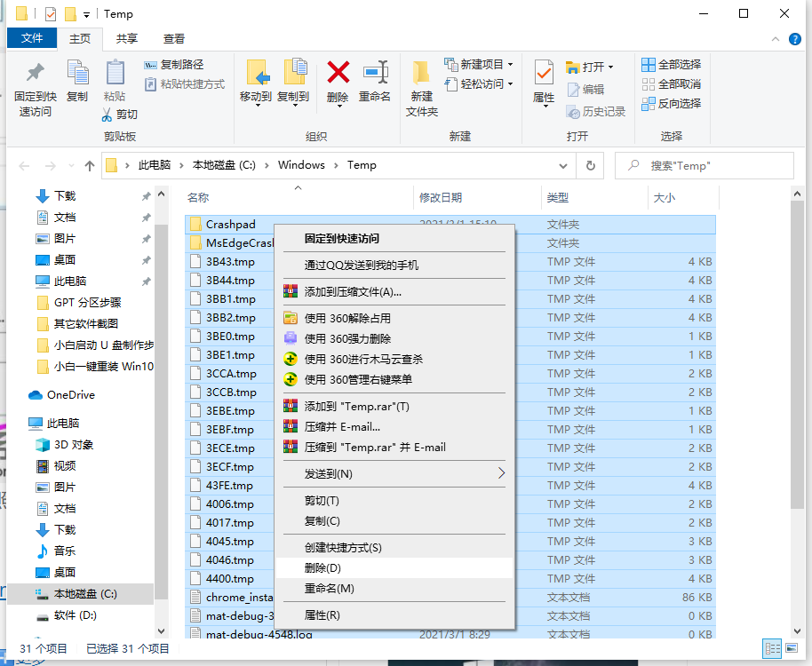Click 全部选择 to select all items

(x=670, y=63)
